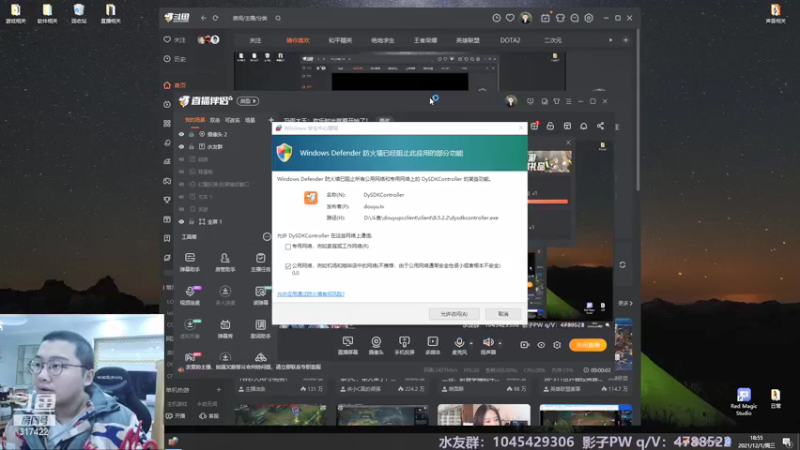Open the 房管助手 tool in the toolbox
800x450 pixels.
point(225,262)
